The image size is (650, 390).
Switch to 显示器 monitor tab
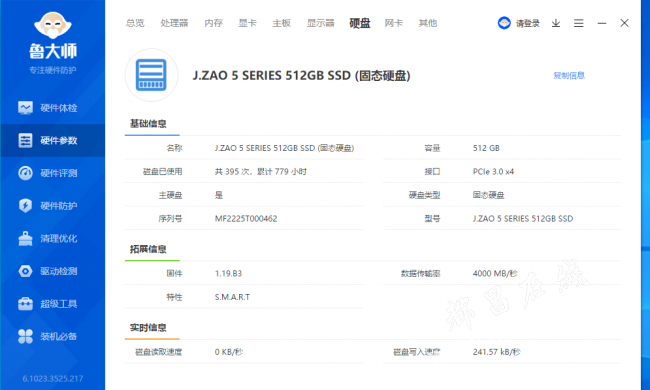(x=320, y=23)
